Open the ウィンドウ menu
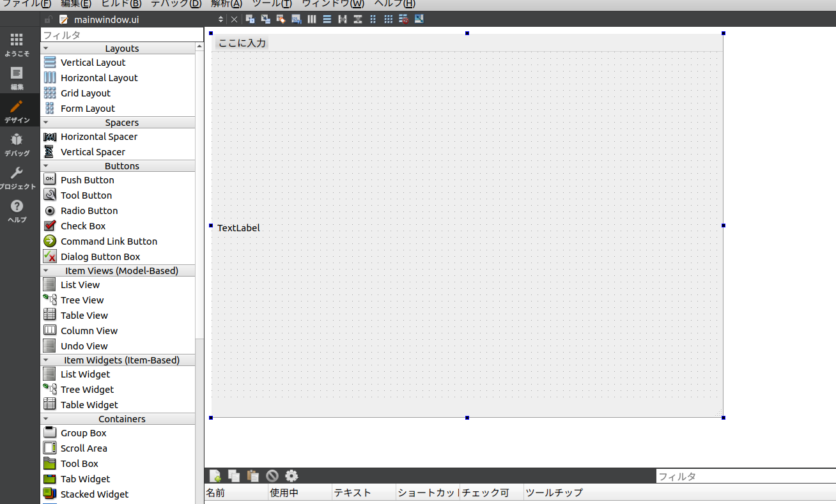836x504 pixels. point(332,4)
